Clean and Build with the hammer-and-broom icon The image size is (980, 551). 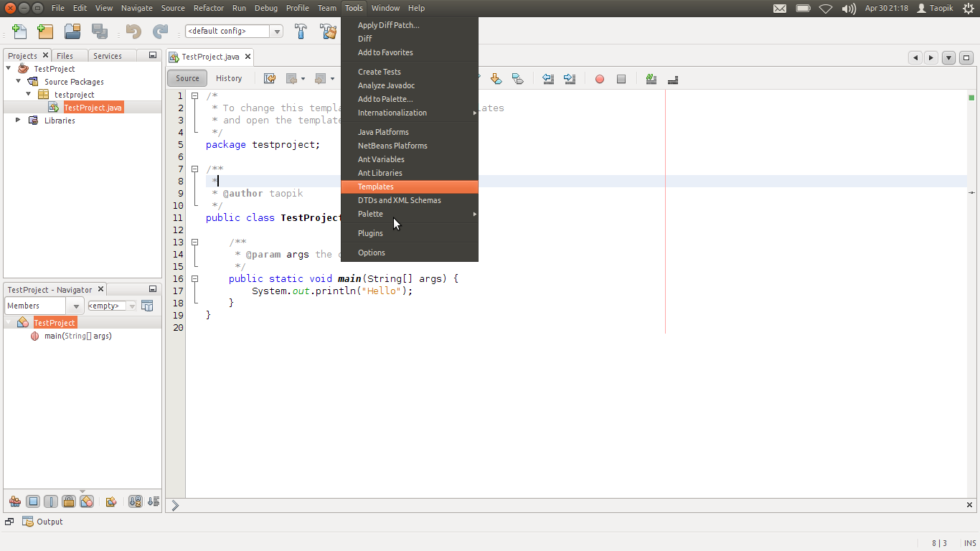[x=328, y=31]
